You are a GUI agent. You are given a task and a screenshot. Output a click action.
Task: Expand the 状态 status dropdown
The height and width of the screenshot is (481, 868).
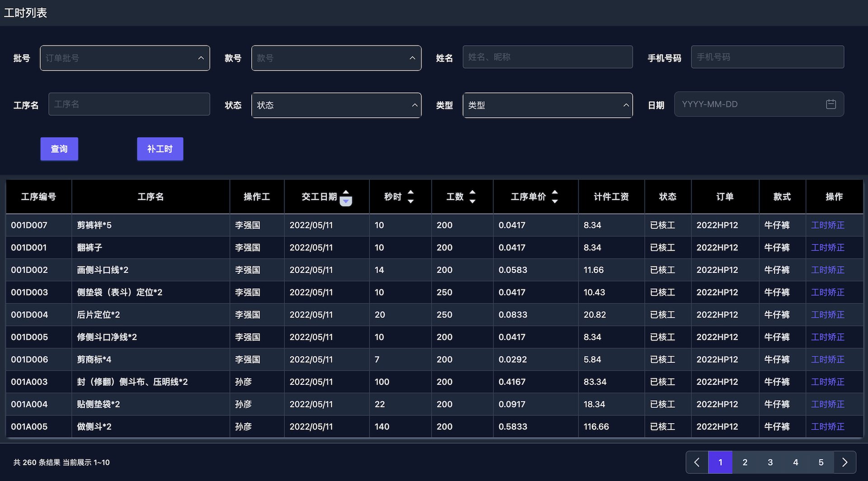click(336, 105)
